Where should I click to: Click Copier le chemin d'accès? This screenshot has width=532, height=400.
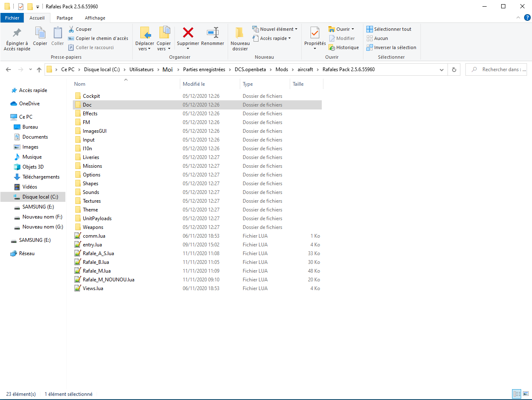click(x=98, y=38)
